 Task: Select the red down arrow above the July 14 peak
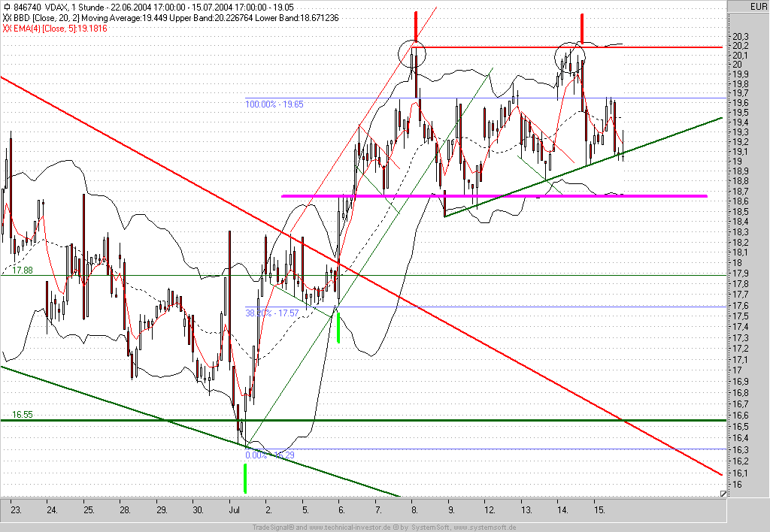click(582, 29)
